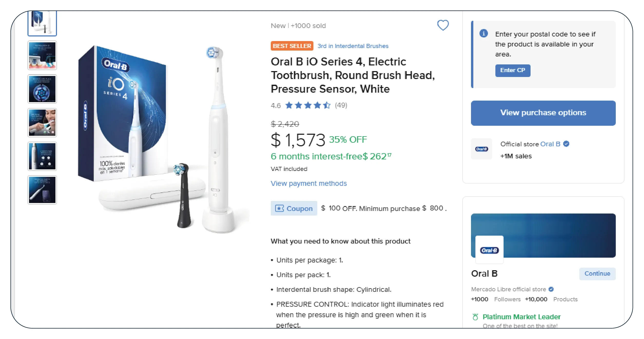Click Oral-B logo in official store row
This screenshot has height=339, width=644.
[481, 149]
